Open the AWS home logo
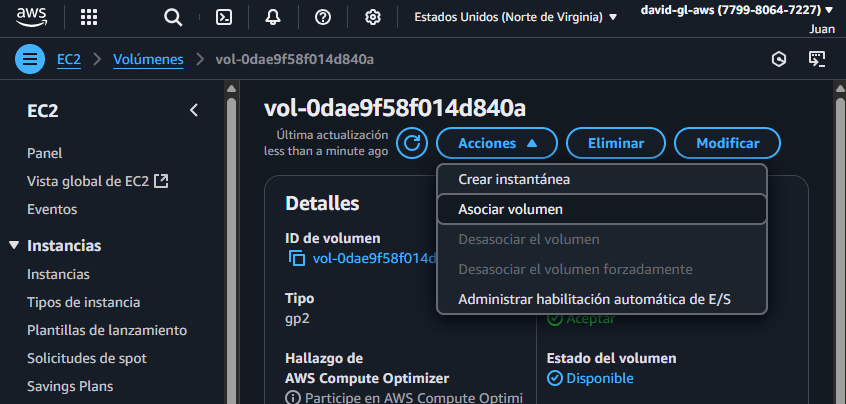The height and width of the screenshot is (404, 846). tap(31, 17)
